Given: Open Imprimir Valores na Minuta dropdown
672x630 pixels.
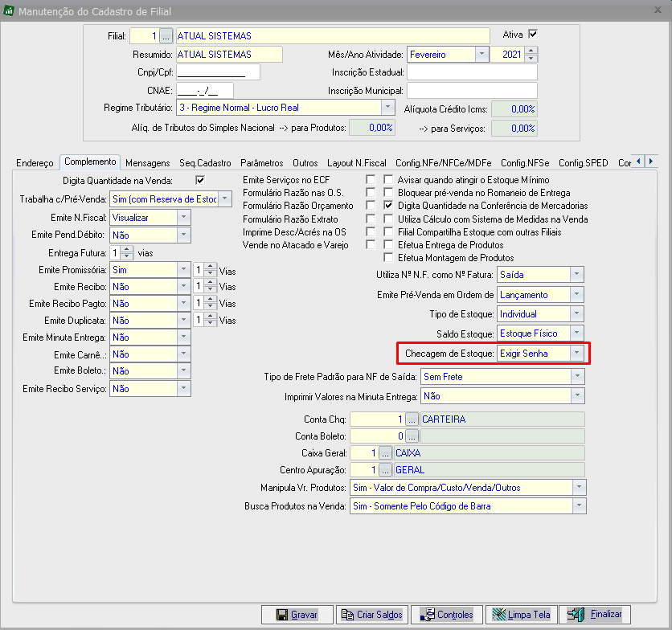Looking at the screenshot, I should pos(577,395).
